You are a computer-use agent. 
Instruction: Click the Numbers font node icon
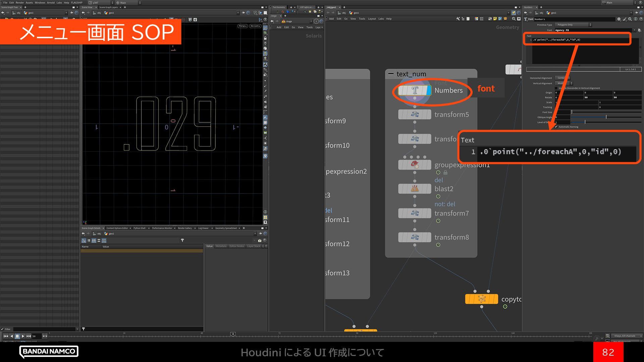415,90
